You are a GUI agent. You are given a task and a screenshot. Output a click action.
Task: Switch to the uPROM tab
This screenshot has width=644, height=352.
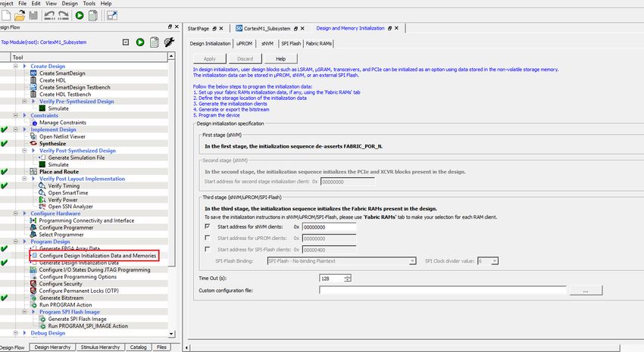coord(245,43)
